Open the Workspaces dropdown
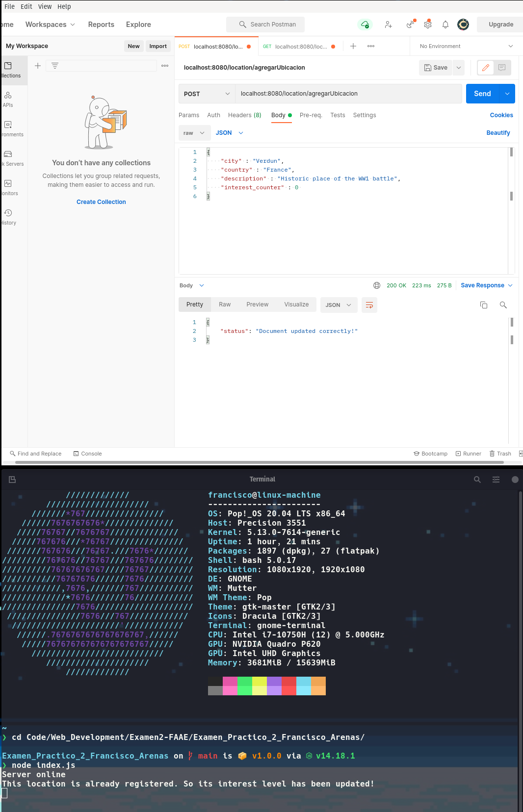The width and height of the screenshot is (523, 812). click(x=50, y=25)
